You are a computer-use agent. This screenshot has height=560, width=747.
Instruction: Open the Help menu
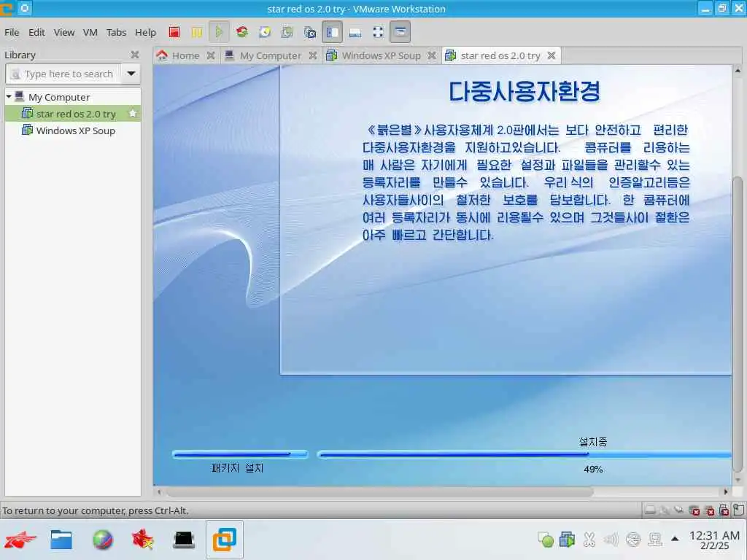145,32
